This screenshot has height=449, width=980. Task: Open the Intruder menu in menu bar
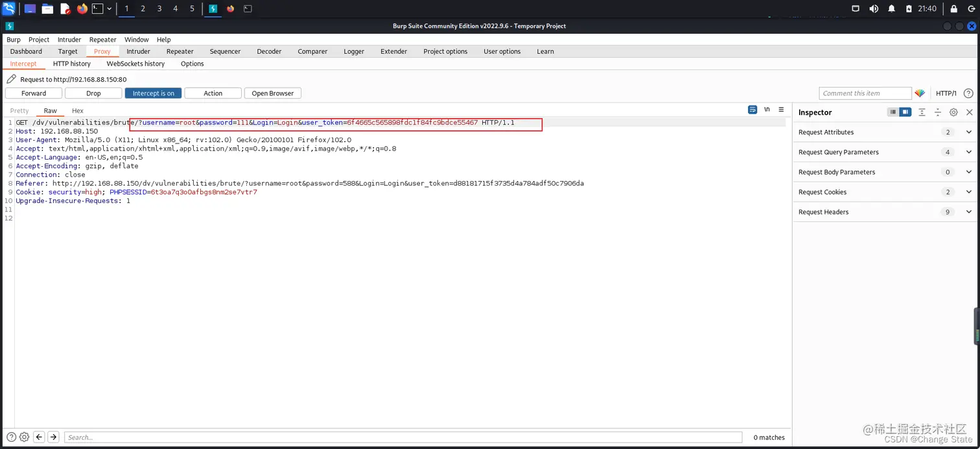[x=69, y=40]
